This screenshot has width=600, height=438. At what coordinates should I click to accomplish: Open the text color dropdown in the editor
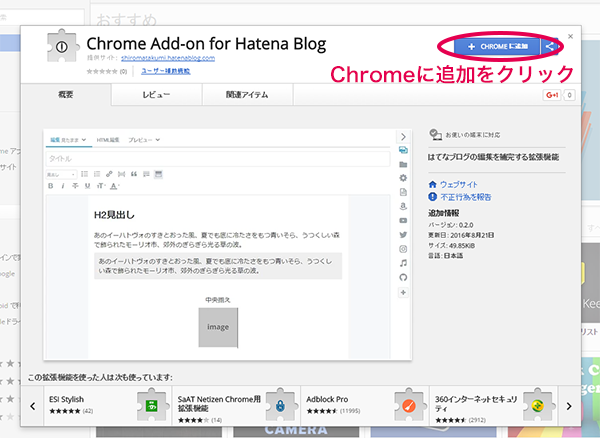(114, 186)
